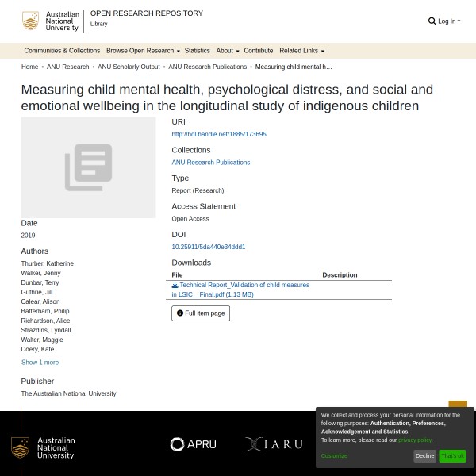Viewport: 476px width, 476px height.
Task: Expand the Browse Open Research menu
Action: tap(143, 51)
